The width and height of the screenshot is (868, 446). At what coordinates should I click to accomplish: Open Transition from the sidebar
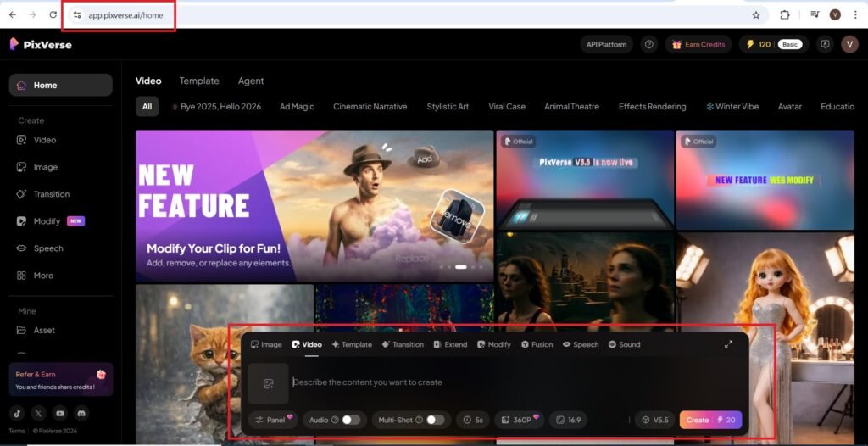tap(43, 194)
